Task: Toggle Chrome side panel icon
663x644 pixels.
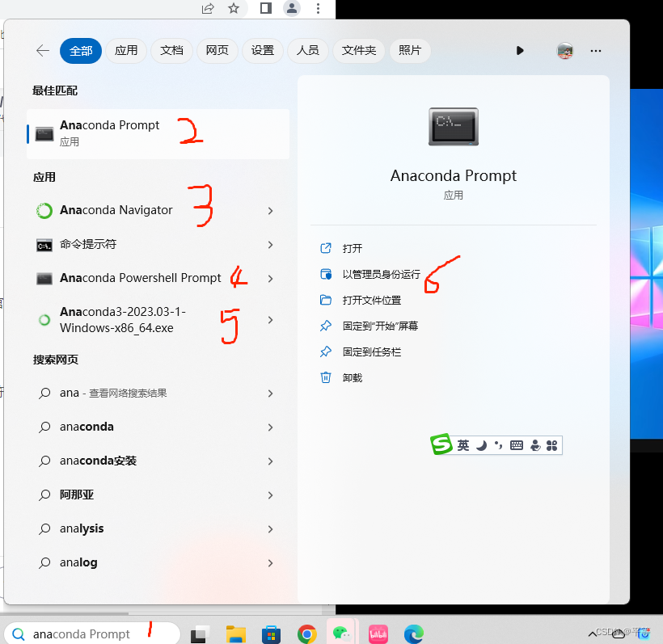Action: coord(265,8)
